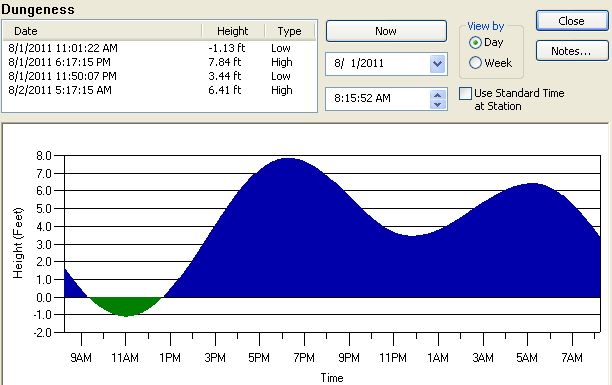Click the 5AM label on time axis
This screenshot has height=385, width=612.
pos(527,358)
